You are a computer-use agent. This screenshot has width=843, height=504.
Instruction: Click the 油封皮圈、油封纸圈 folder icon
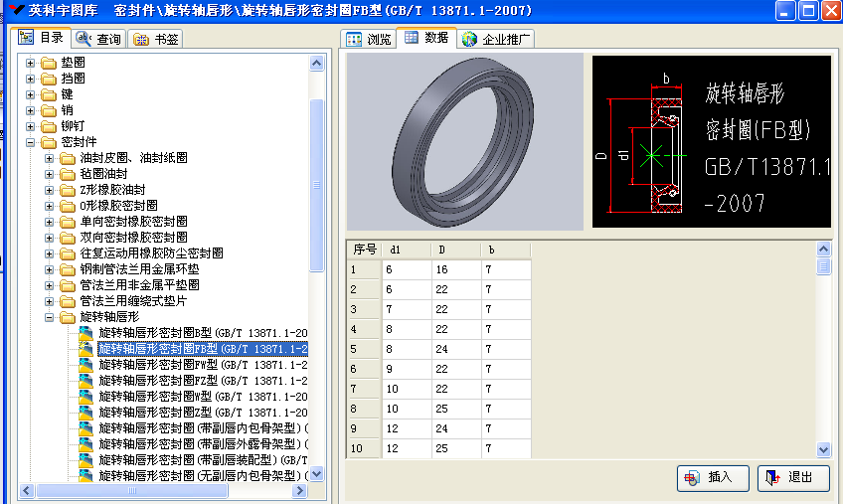pos(68,158)
